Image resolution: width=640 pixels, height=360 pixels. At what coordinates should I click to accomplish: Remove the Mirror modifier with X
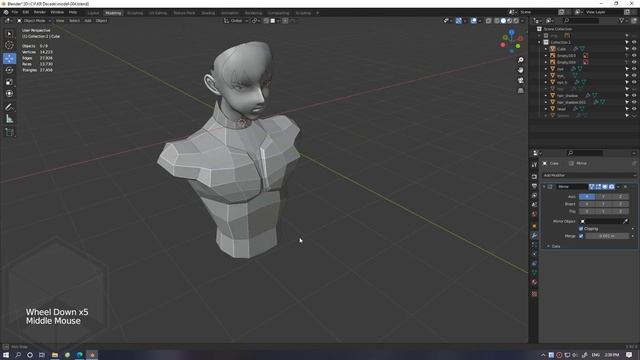[625, 187]
